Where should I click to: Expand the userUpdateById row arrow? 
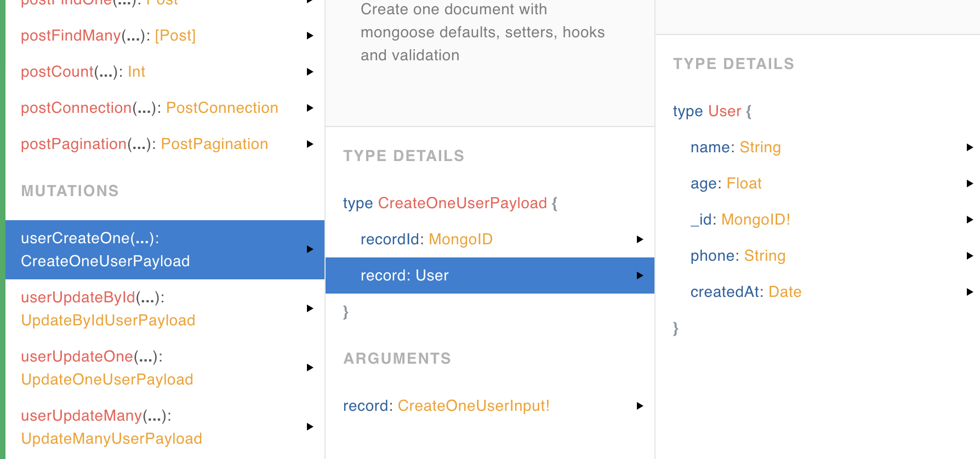(x=310, y=308)
